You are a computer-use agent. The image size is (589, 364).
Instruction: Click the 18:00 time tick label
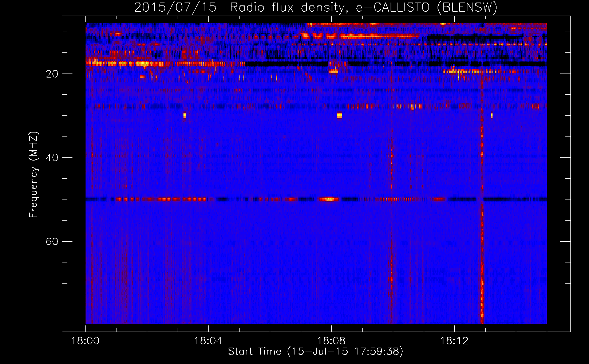(85, 341)
